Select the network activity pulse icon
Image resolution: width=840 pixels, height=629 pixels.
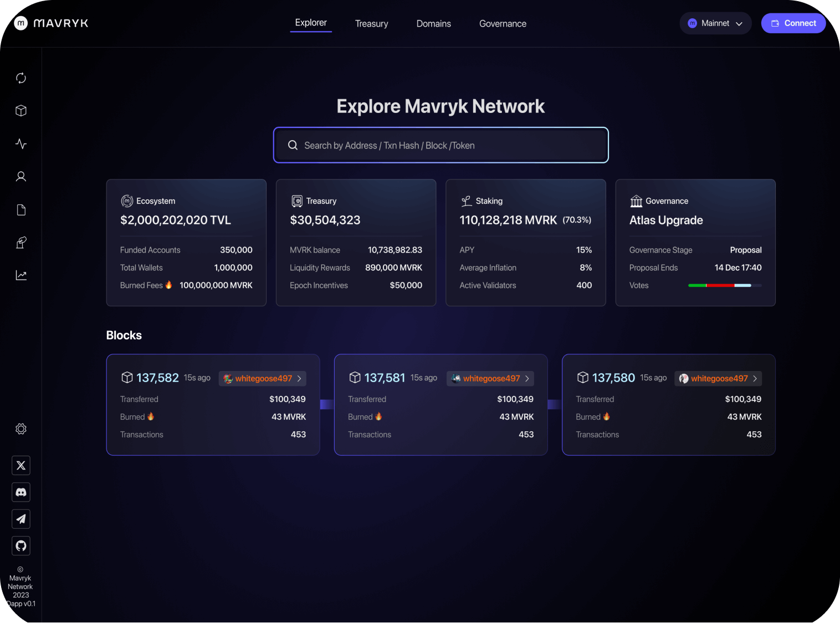pos(21,143)
